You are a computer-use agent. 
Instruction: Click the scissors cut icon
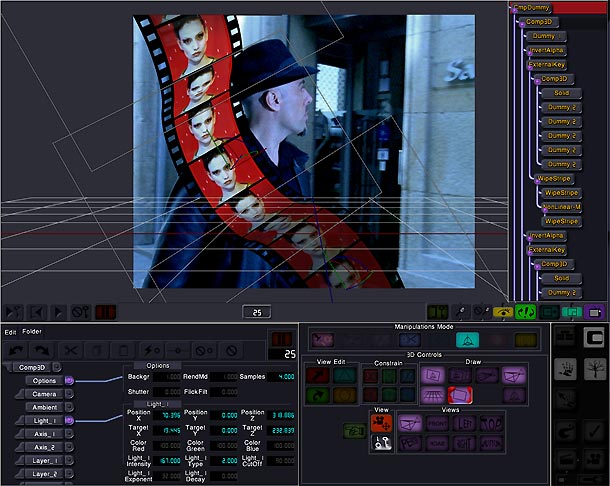coord(72,351)
